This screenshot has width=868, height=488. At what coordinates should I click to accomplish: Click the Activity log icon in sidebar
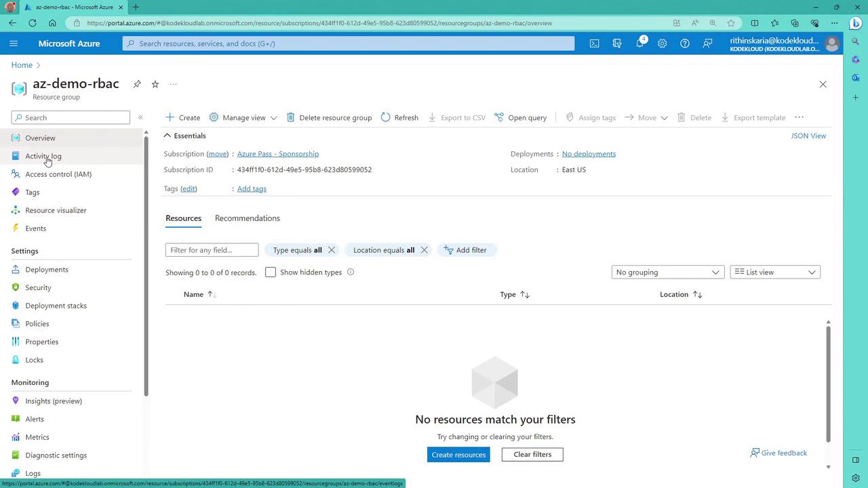(x=16, y=156)
